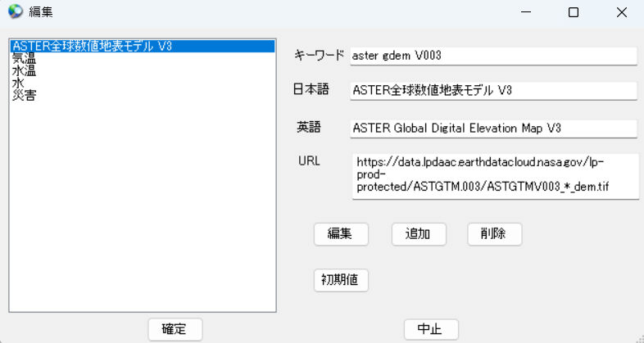644x343 pixels.
Task: Maximize the 編集 window
Action: (574, 12)
